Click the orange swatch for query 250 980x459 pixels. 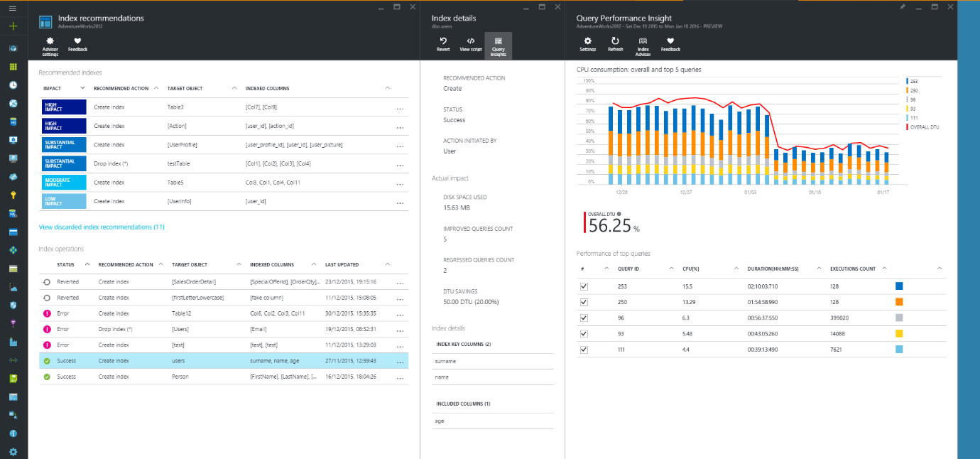[x=899, y=301]
